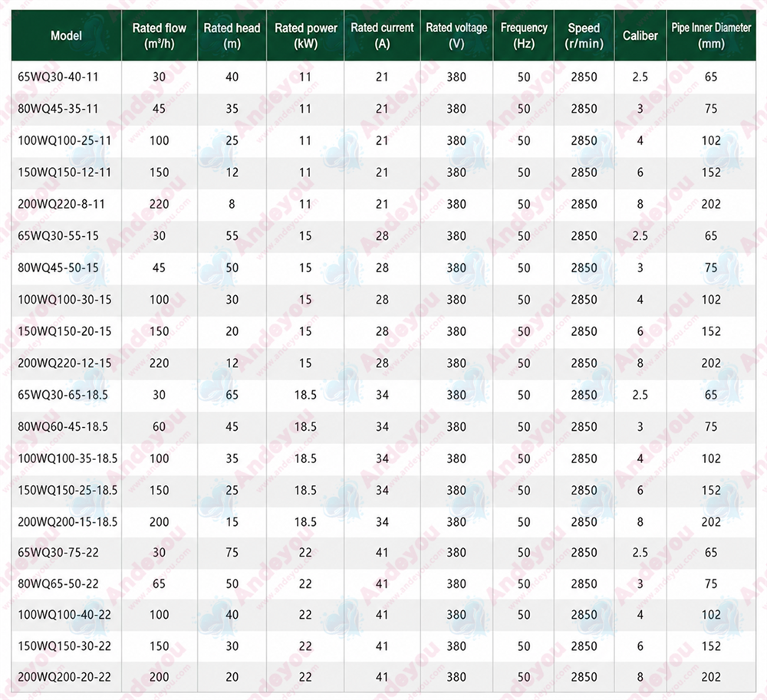This screenshot has width=767, height=700.
Task: Click rated head 65 in 65WQ30-65-18.5 row
Action: point(232,395)
